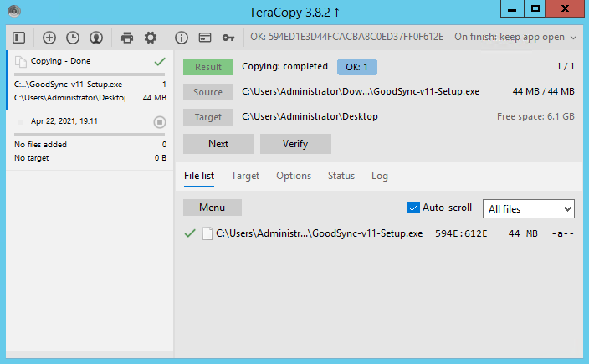Open the Log tab
This screenshot has height=364, width=589.
379,176
